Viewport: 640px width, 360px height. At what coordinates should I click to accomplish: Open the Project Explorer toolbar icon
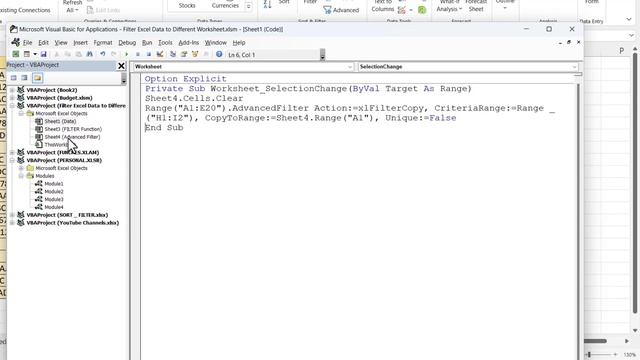point(173,54)
